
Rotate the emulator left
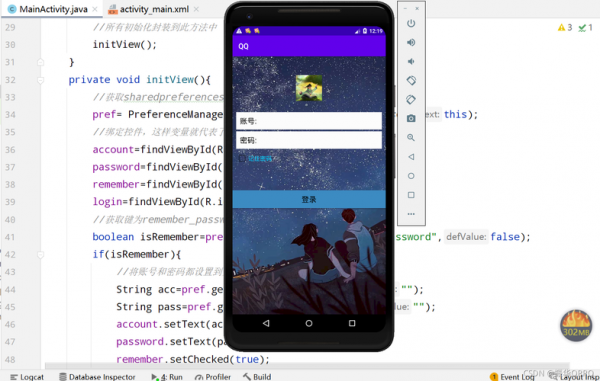[411, 80]
